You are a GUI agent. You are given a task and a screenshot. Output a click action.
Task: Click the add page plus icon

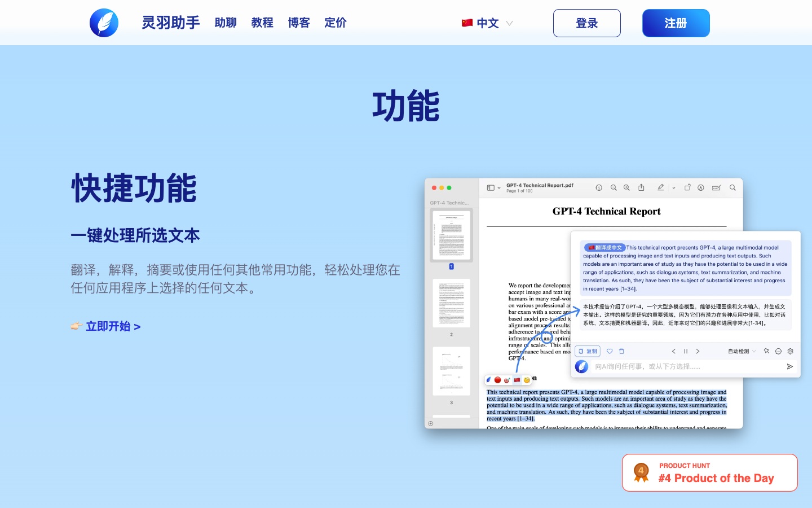pos(431,423)
